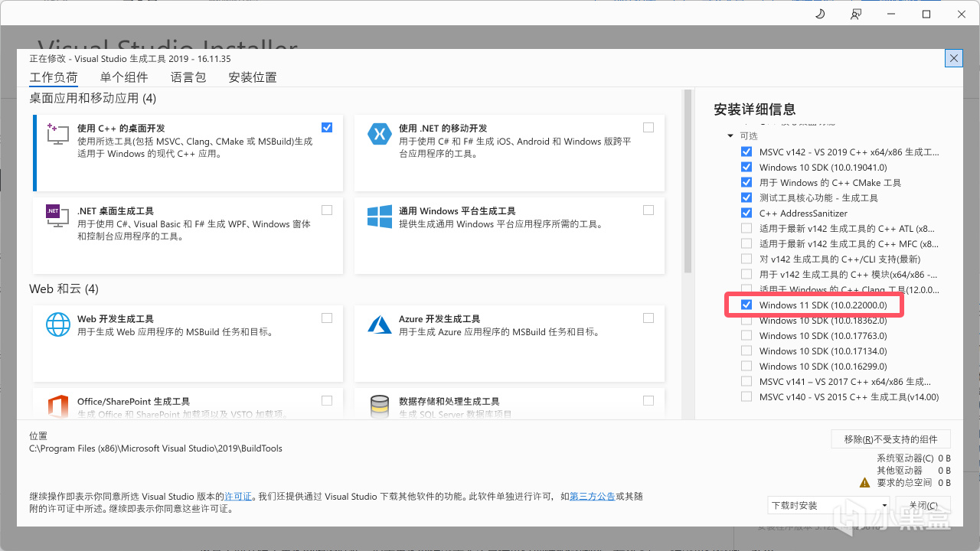
Task: Click the 其他驱动器 0 B size text
Action: click(x=913, y=471)
